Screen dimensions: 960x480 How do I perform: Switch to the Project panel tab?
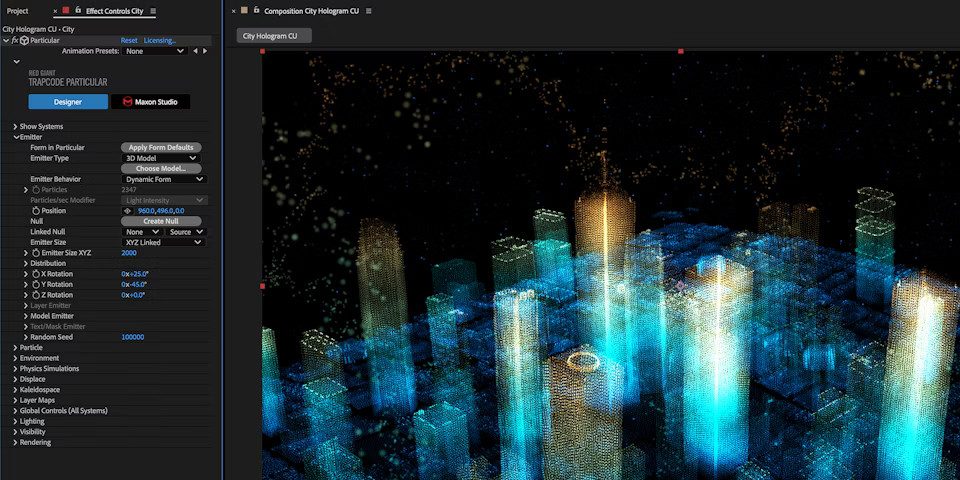[17, 10]
